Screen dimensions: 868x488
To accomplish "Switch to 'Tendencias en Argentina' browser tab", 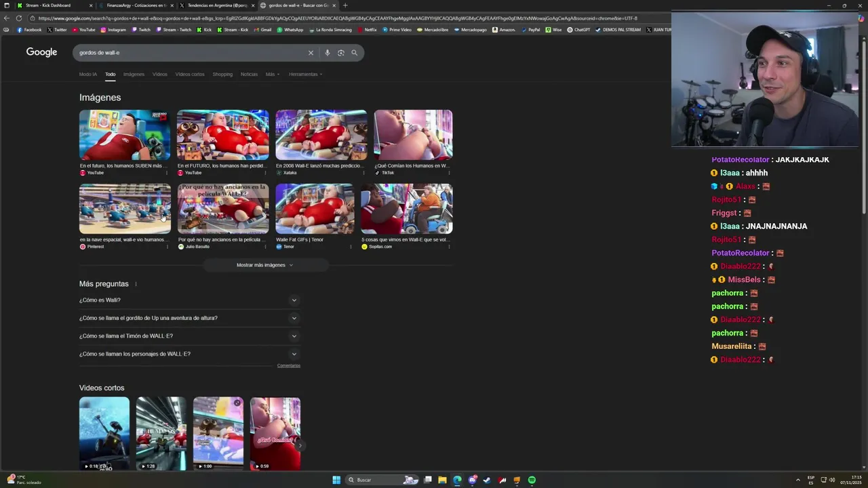I will pyautogui.click(x=217, y=5).
